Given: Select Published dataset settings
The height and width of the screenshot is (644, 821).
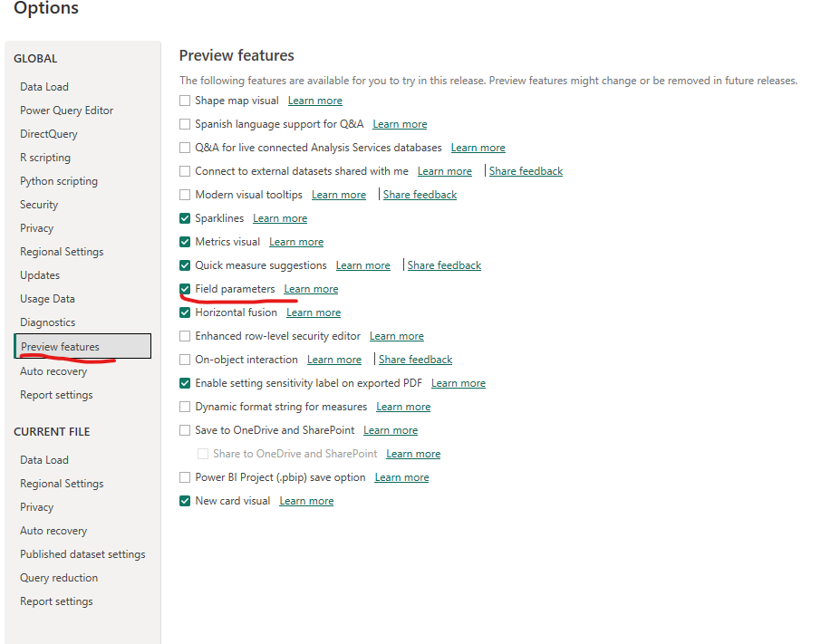Looking at the screenshot, I should (x=82, y=554).
